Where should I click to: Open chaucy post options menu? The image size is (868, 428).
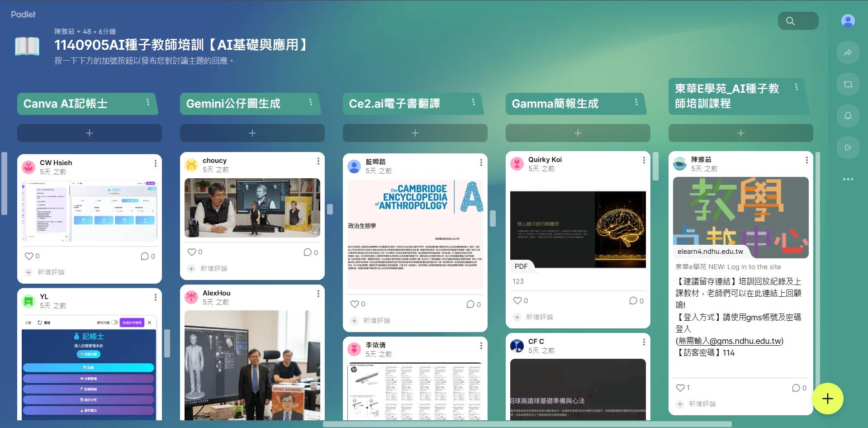318,161
